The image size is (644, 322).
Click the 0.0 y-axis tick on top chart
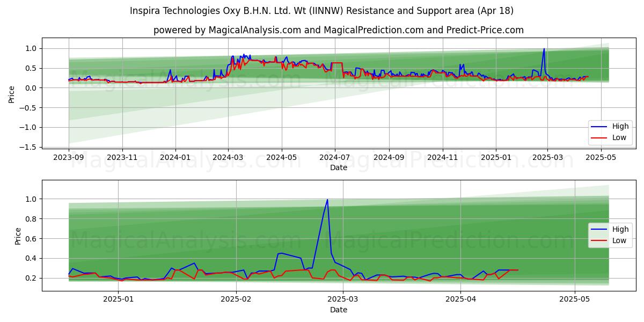click(x=32, y=88)
